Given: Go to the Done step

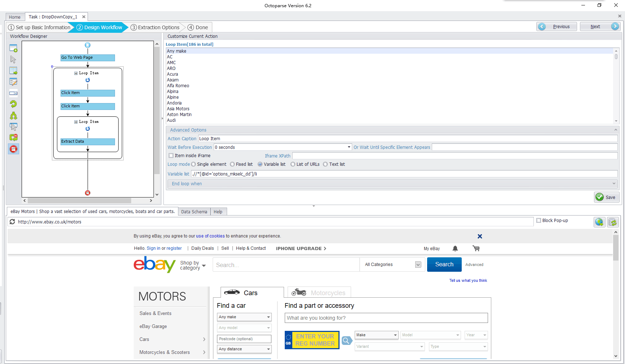Looking at the screenshot, I should pos(198,27).
